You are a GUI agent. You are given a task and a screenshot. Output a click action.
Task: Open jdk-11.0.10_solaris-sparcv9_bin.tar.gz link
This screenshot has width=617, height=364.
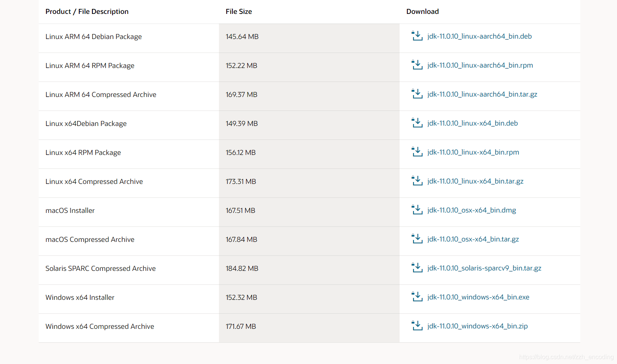pos(484,268)
